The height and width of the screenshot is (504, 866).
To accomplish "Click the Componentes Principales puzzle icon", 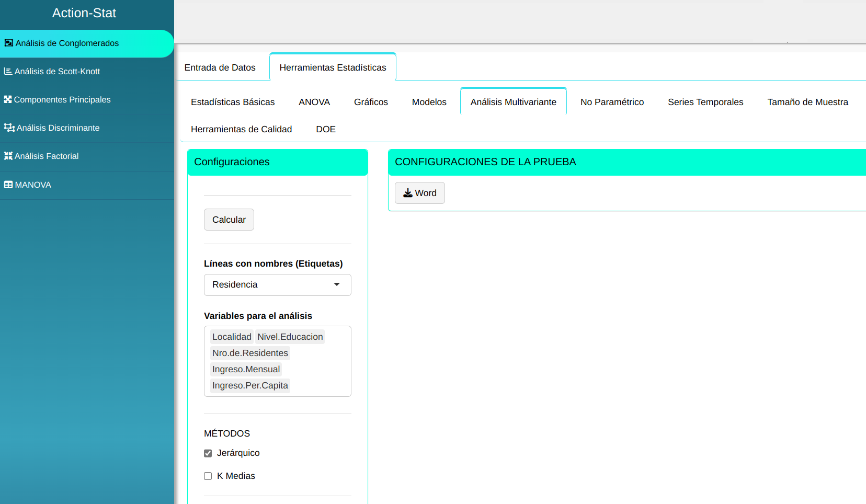I will pyautogui.click(x=8, y=99).
